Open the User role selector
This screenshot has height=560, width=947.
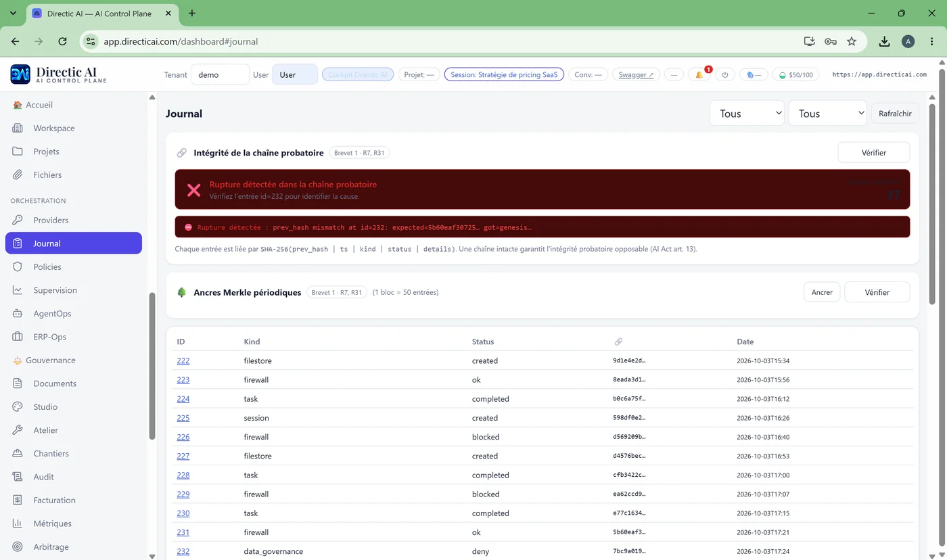[x=295, y=74]
